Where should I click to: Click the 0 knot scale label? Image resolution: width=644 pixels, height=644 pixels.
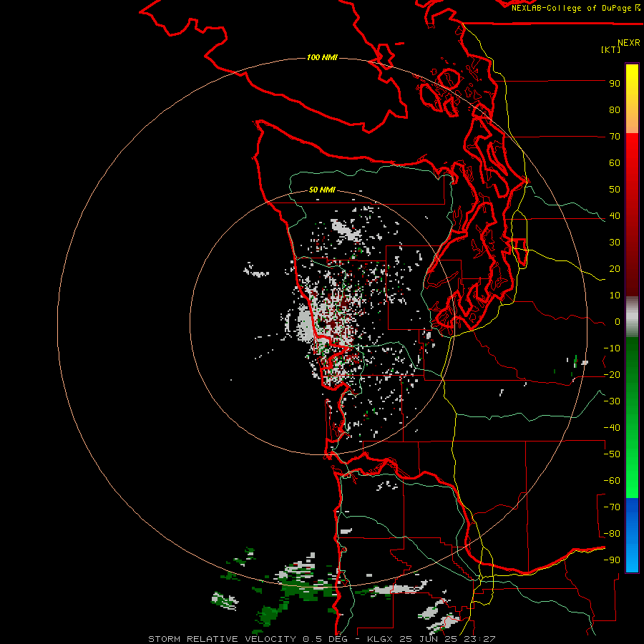point(618,322)
